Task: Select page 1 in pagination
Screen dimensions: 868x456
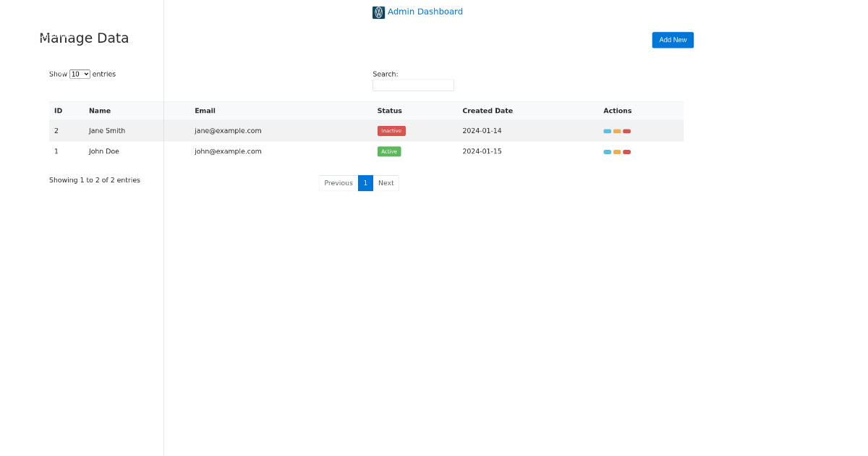Action: [365, 183]
